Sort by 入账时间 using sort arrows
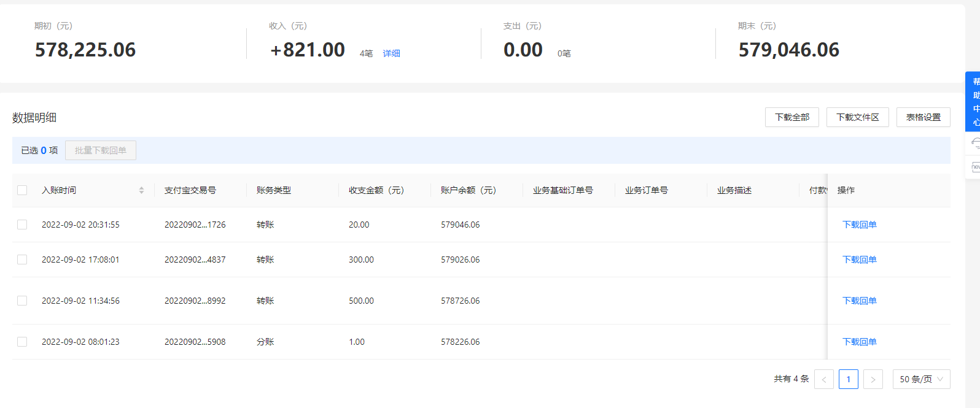Image resolution: width=980 pixels, height=408 pixels. pyautogui.click(x=141, y=190)
